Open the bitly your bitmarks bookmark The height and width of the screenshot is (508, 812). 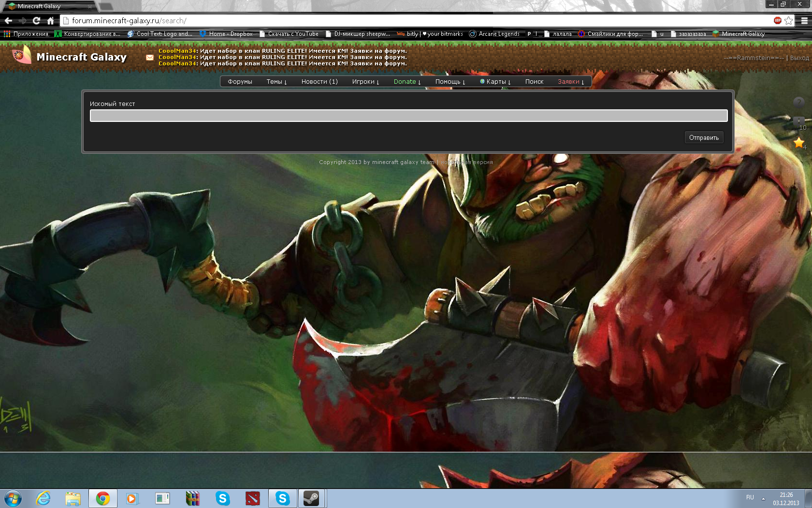pos(430,34)
